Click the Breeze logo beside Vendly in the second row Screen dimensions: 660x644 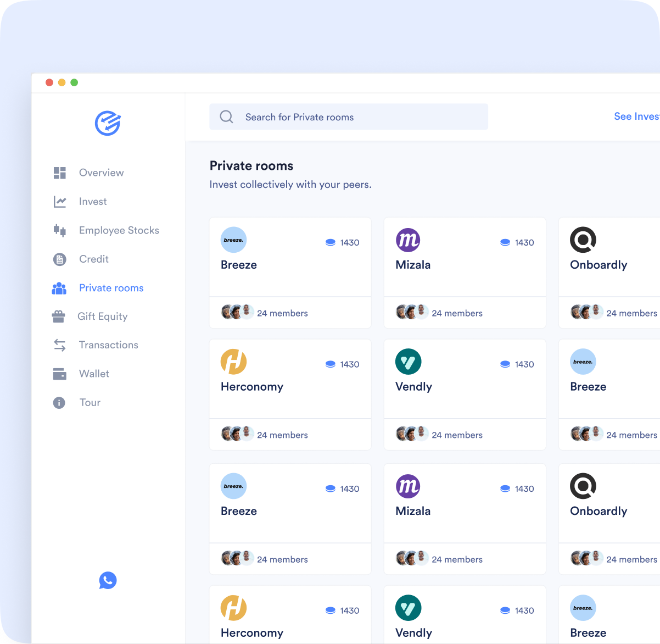point(583,362)
